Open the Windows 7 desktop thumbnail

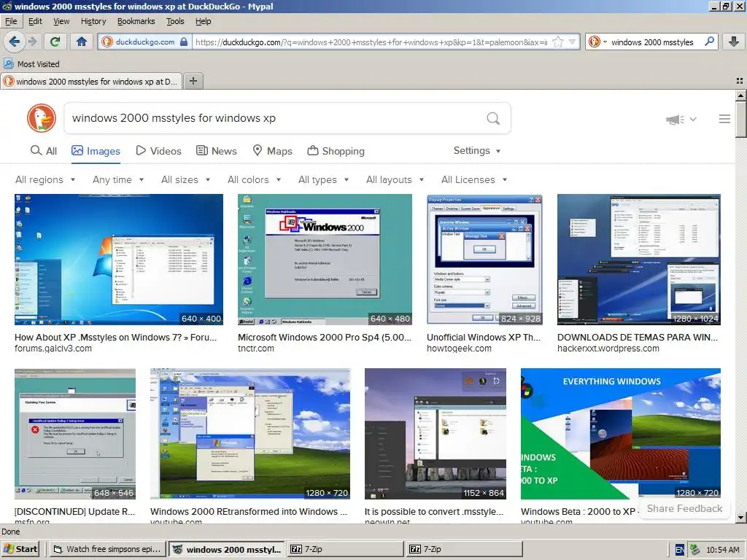(119, 259)
